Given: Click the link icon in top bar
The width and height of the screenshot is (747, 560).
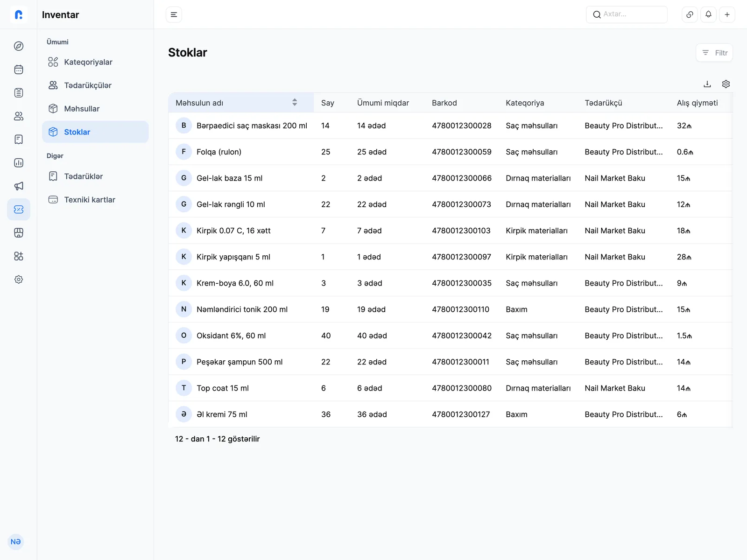Looking at the screenshot, I should tap(690, 14).
